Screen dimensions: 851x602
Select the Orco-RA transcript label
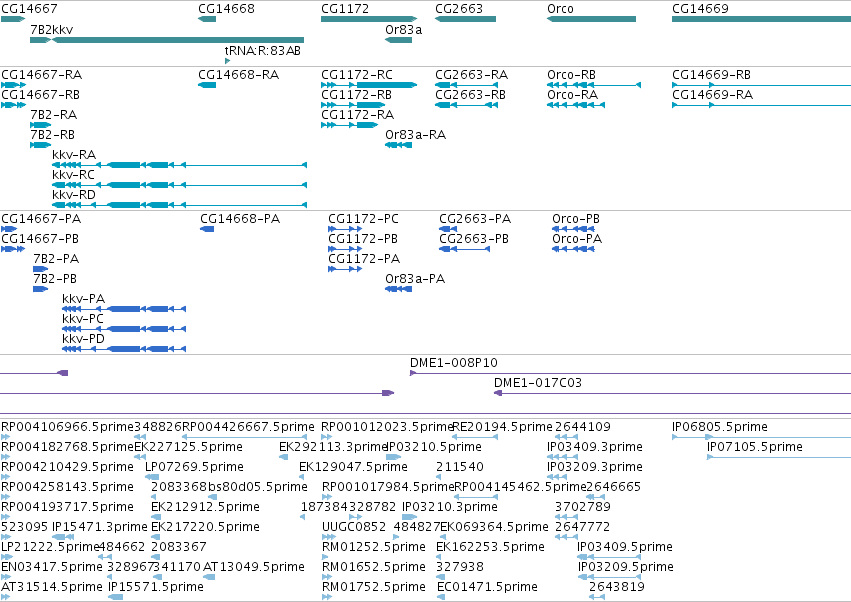pos(573,94)
